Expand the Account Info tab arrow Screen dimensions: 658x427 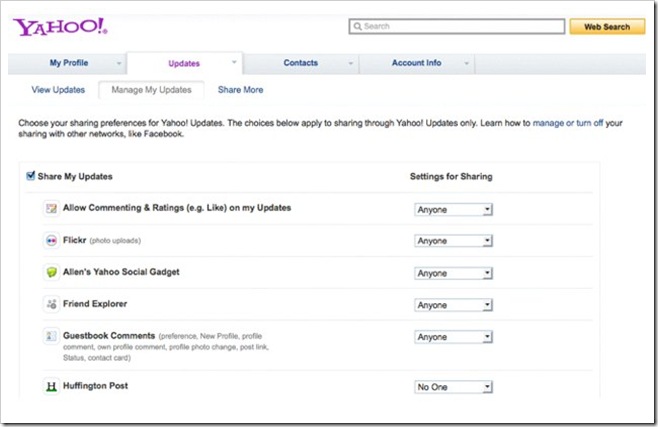pos(466,63)
